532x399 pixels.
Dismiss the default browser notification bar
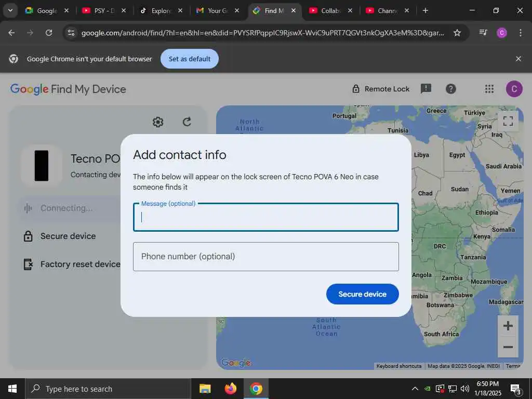pyautogui.click(x=518, y=59)
